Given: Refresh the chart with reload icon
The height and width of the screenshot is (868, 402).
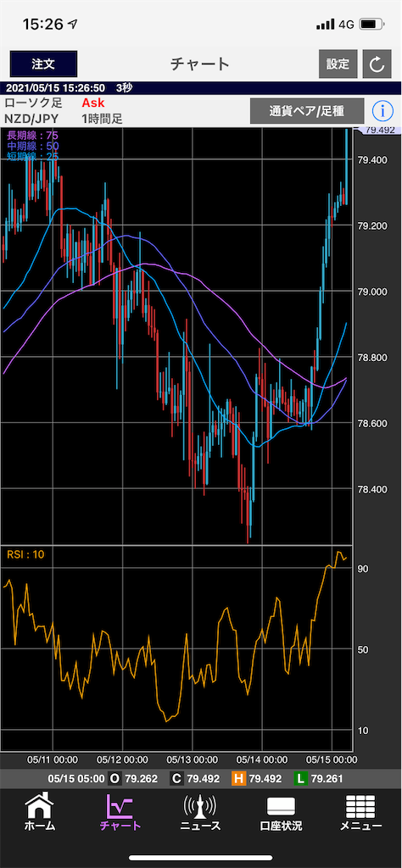Looking at the screenshot, I should coord(377,64).
